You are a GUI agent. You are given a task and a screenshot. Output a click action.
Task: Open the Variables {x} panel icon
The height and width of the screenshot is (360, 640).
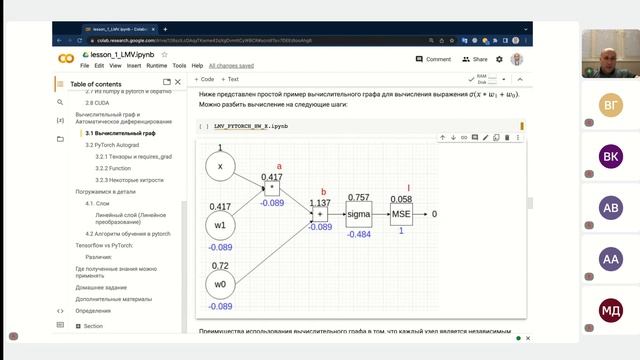pos(60,120)
